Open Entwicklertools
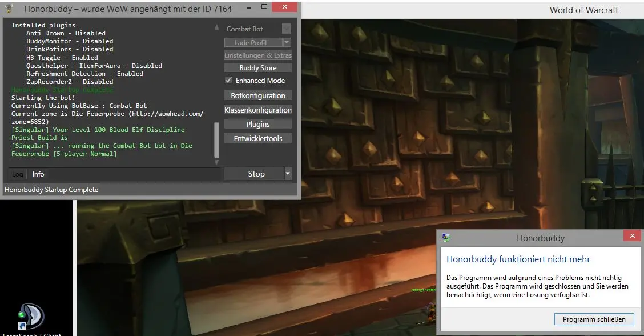Screen dimensions: 644x336 tap(258, 139)
